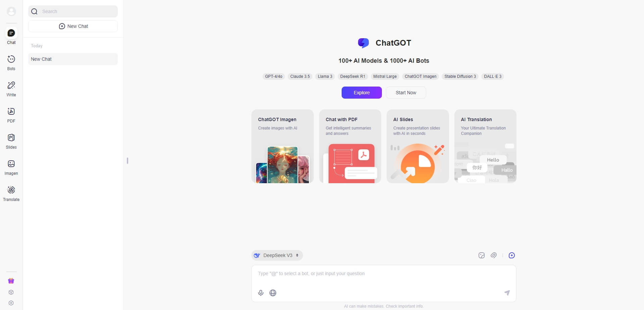This screenshot has width=644, height=310.
Task: Click the Llama 3 model tag
Action: pyautogui.click(x=325, y=76)
